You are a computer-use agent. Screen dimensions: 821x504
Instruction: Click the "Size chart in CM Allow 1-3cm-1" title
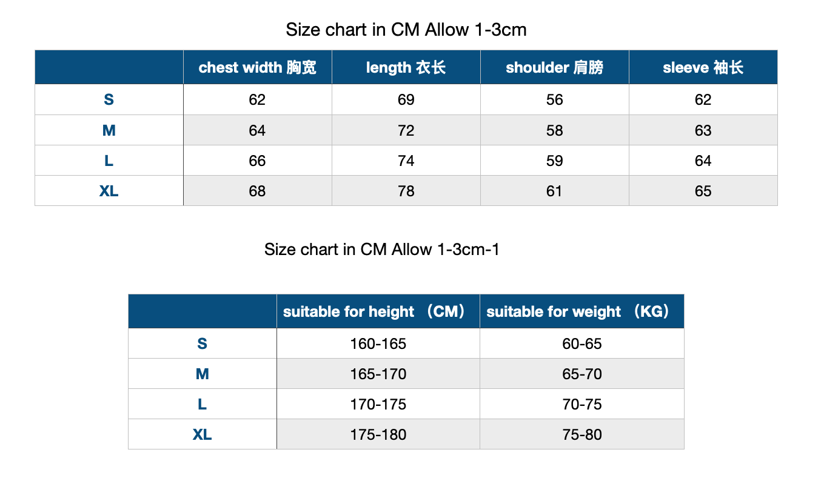click(x=382, y=250)
